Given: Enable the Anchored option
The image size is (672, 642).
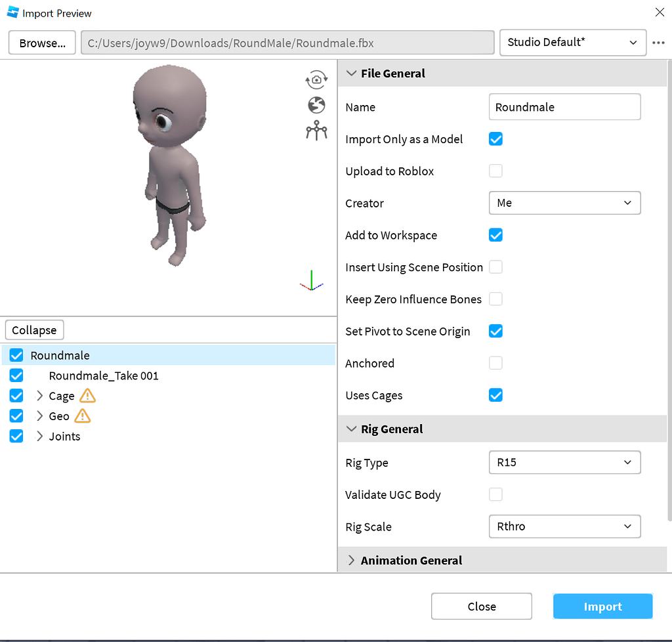Looking at the screenshot, I should click(495, 363).
